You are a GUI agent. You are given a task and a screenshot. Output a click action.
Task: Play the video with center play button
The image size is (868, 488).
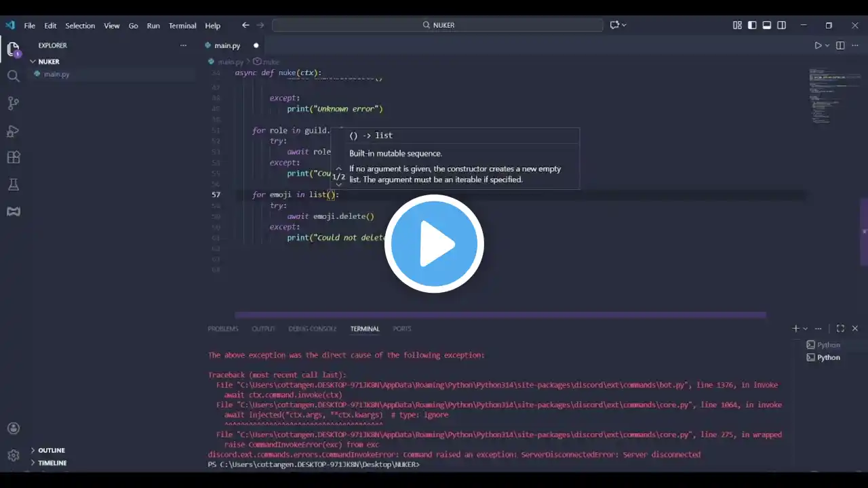434,244
